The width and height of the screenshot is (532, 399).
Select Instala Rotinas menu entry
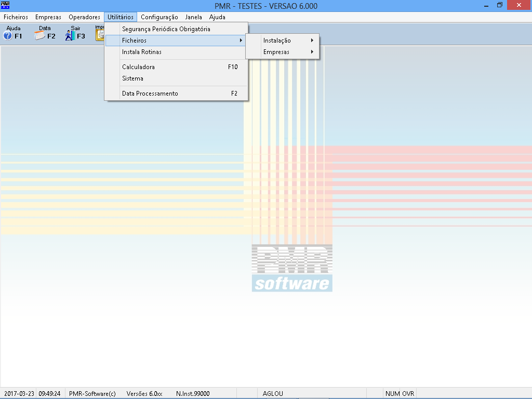[x=177, y=52]
